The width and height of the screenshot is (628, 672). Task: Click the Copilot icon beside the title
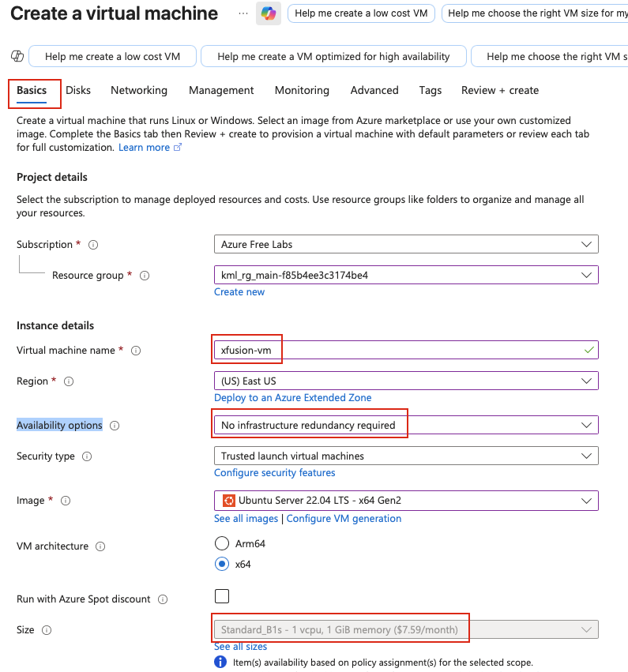(269, 13)
